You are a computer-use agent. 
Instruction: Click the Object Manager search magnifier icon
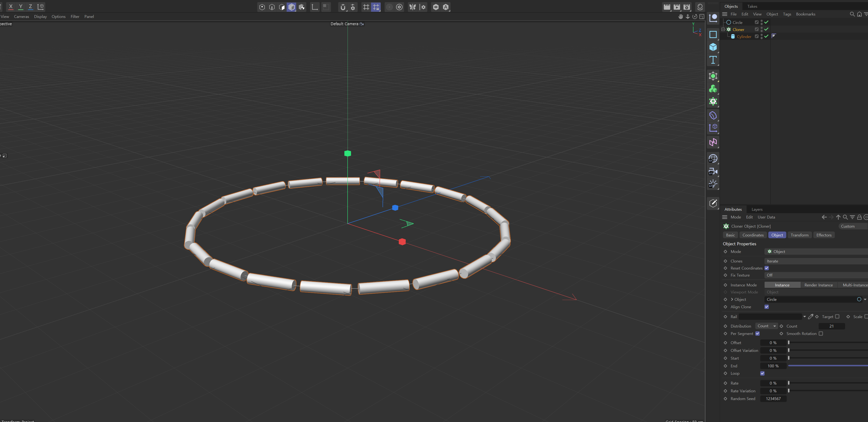[852, 14]
